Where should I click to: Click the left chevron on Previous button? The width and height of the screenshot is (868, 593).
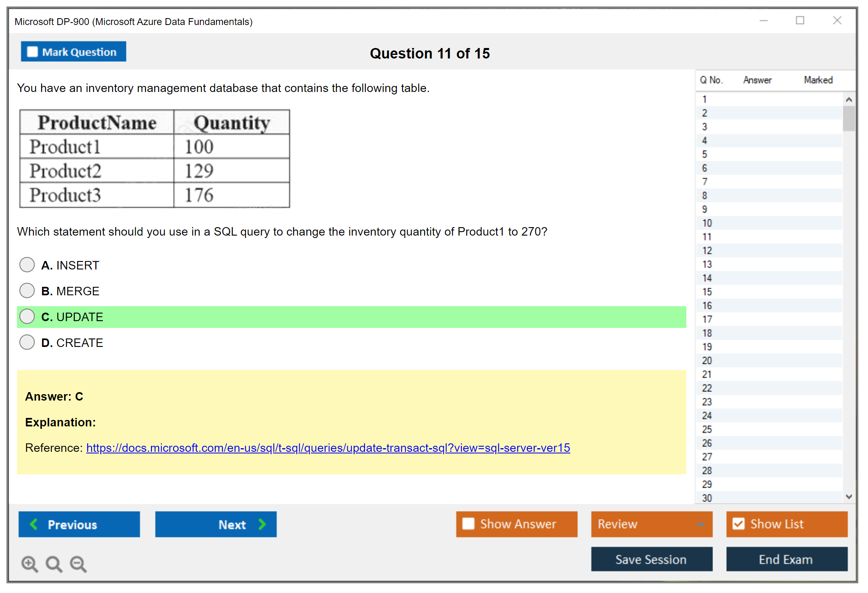point(34,524)
